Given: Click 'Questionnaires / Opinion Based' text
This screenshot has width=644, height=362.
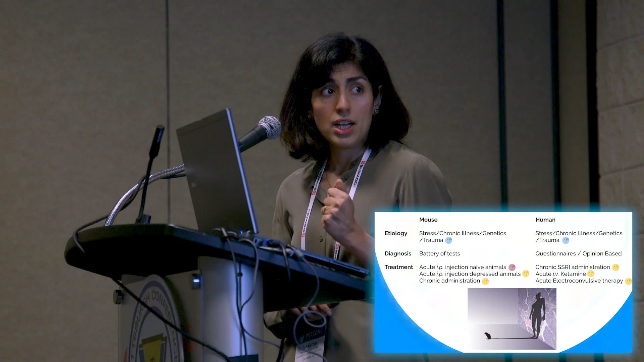Looking at the screenshot, I should [578, 253].
